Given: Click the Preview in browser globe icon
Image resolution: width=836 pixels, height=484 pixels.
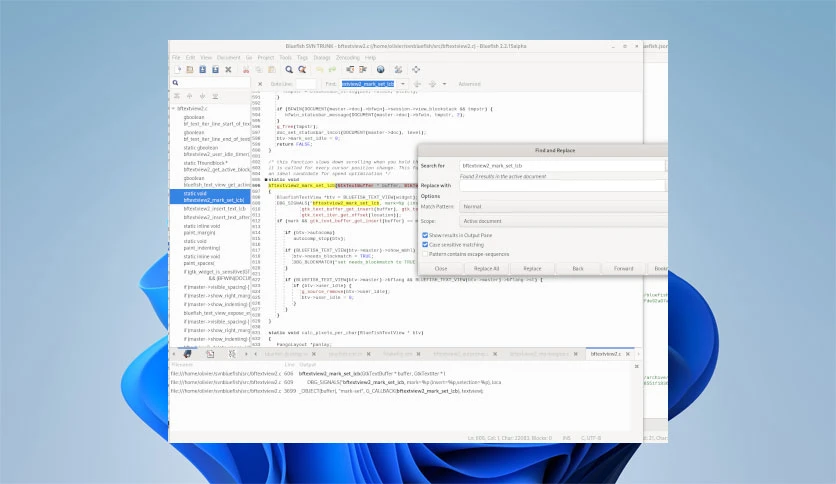Looking at the screenshot, I should [x=381, y=70].
